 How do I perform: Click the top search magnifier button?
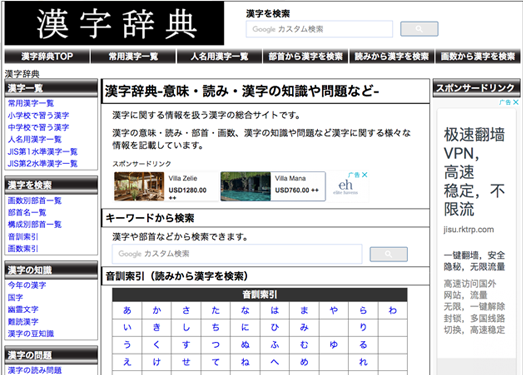pyautogui.click(x=419, y=29)
